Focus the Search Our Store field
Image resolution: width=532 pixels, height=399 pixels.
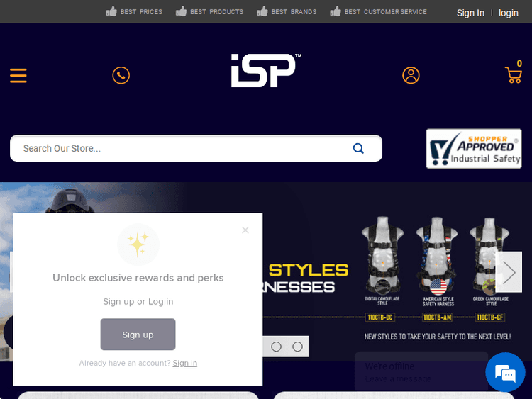pos(183,149)
